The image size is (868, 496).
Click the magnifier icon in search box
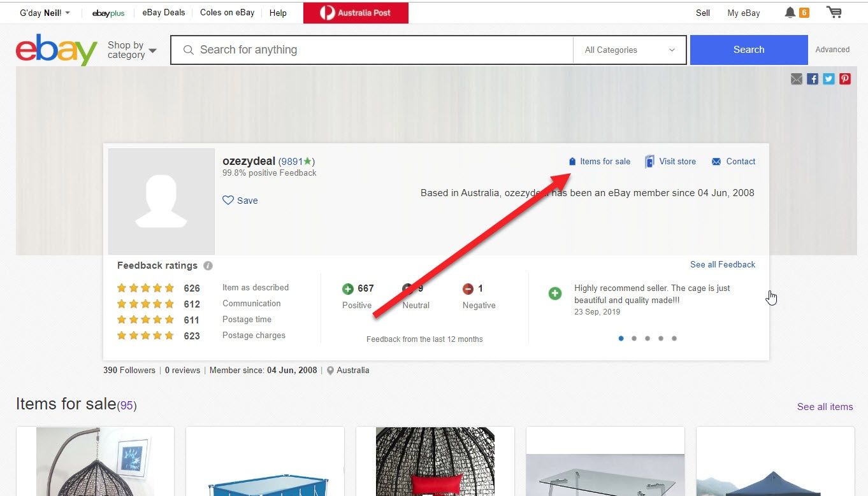188,50
